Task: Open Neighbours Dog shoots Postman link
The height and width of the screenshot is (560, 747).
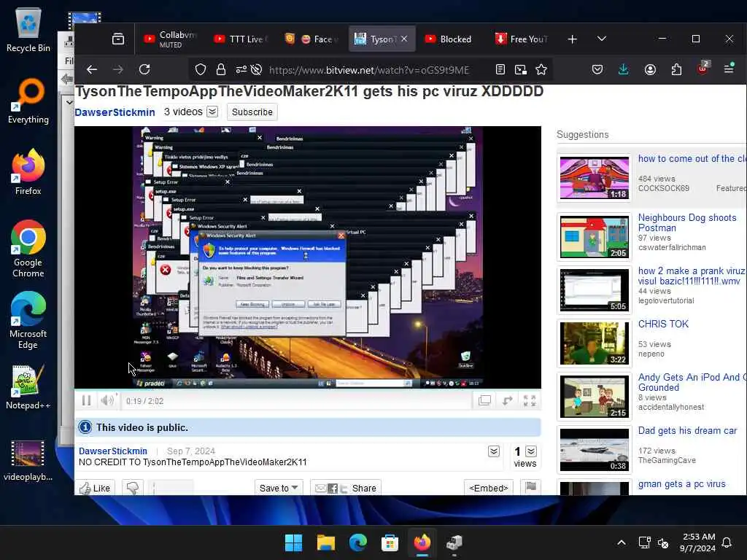Action: pos(687,223)
